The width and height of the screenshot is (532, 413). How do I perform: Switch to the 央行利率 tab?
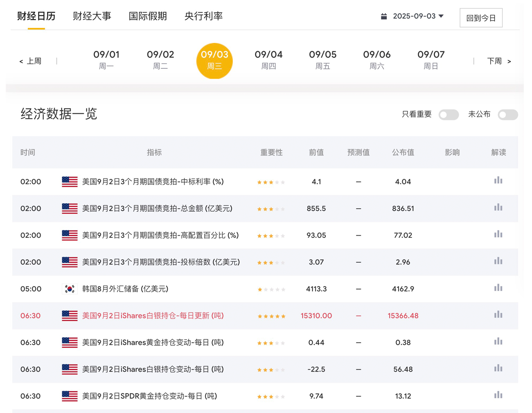coord(203,16)
